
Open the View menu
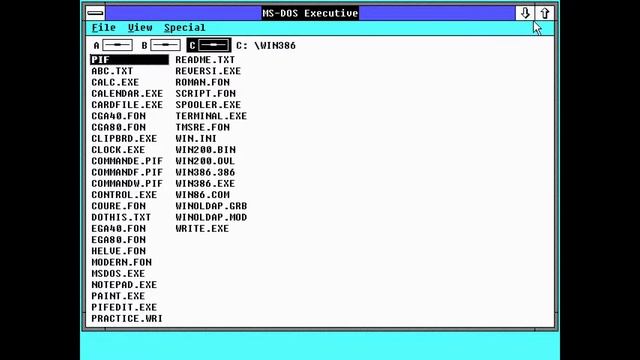140,27
